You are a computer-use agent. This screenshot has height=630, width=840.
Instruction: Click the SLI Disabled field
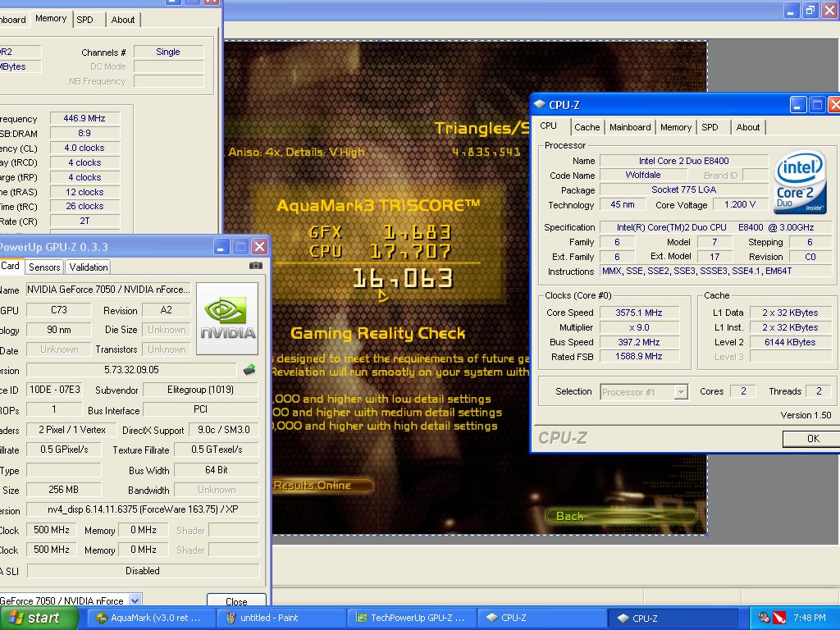pos(143,571)
